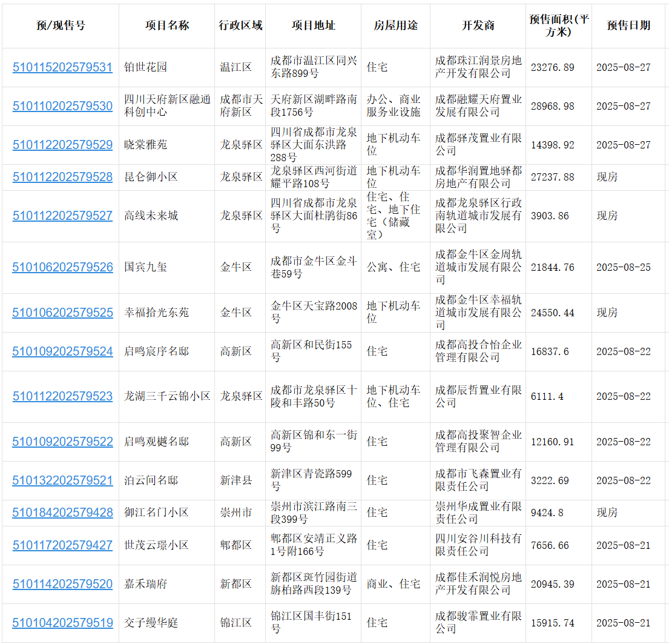Click district cell 成都市天府新区
This screenshot has height=644, width=669.
(241, 105)
